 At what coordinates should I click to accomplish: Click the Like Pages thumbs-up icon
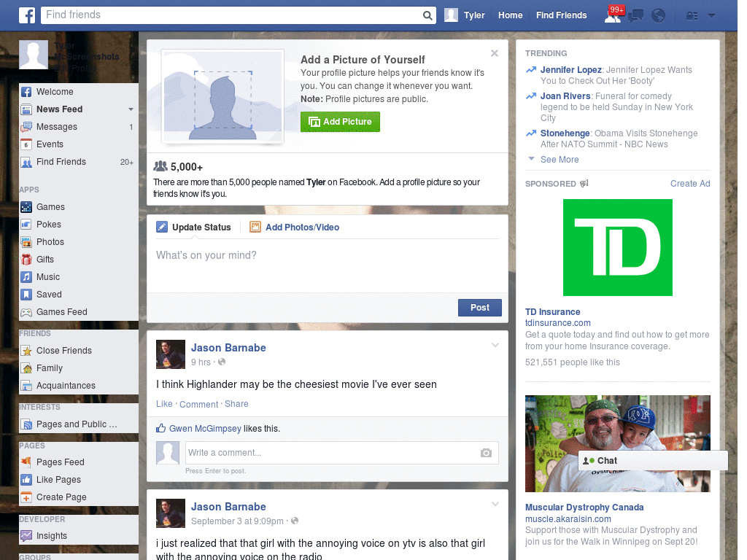coord(26,480)
